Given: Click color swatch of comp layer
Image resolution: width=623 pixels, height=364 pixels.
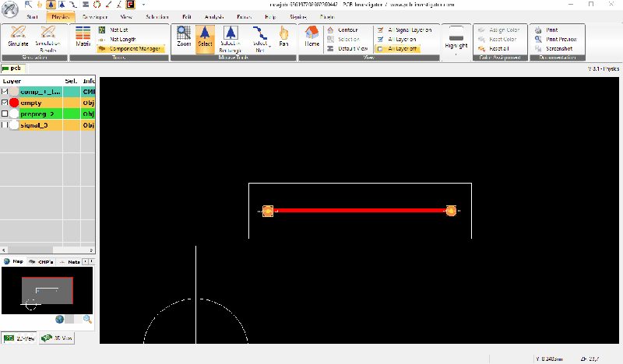Looking at the screenshot, I should (14, 92).
